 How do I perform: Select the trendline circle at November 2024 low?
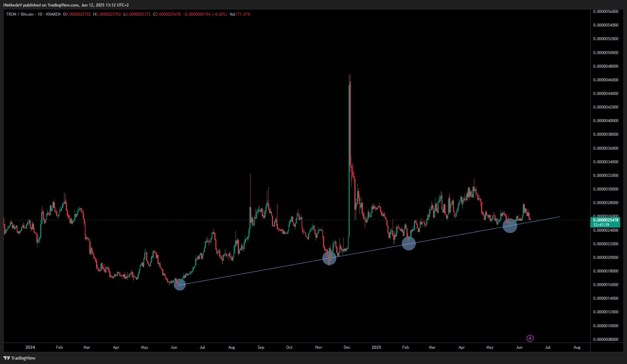(x=329, y=258)
